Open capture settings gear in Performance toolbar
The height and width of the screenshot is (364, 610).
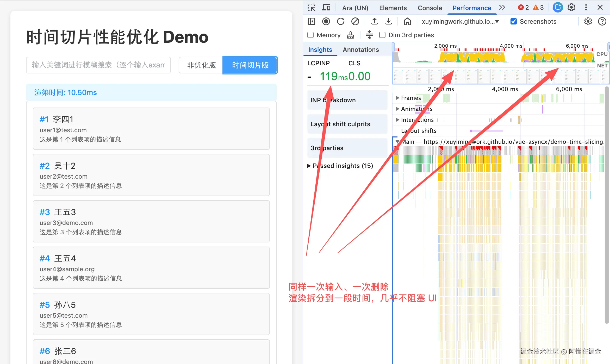point(588,21)
